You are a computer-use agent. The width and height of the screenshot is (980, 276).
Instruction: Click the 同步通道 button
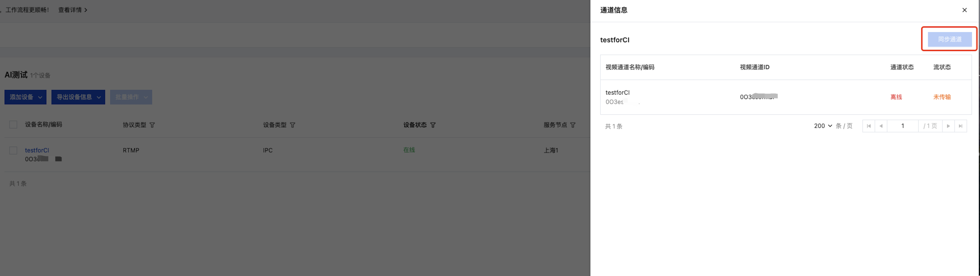[x=949, y=39]
